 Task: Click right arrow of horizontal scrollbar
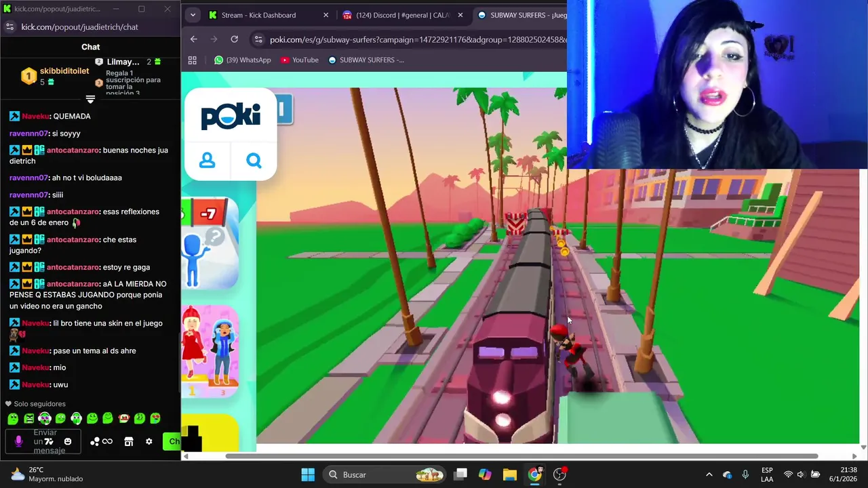pyautogui.click(x=854, y=456)
